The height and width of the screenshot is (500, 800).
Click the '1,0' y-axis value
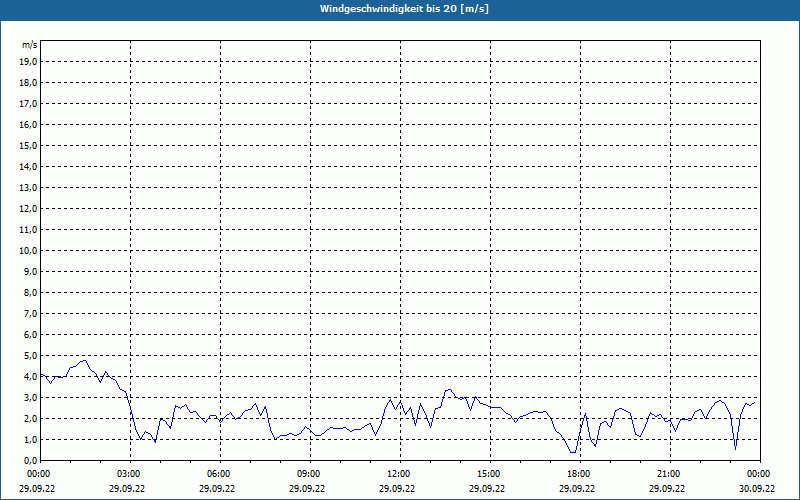pyautogui.click(x=30, y=439)
